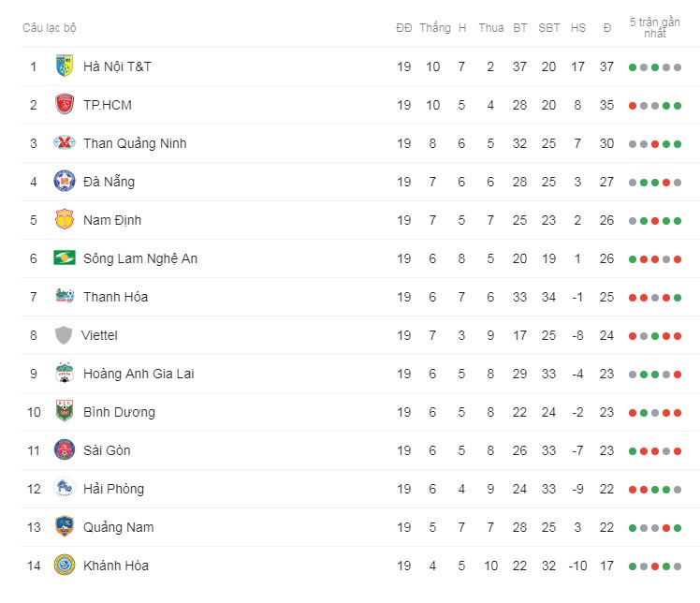700x603 pixels.
Task: Click the Than Quảng Ninh club logo
Action: coord(65,143)
